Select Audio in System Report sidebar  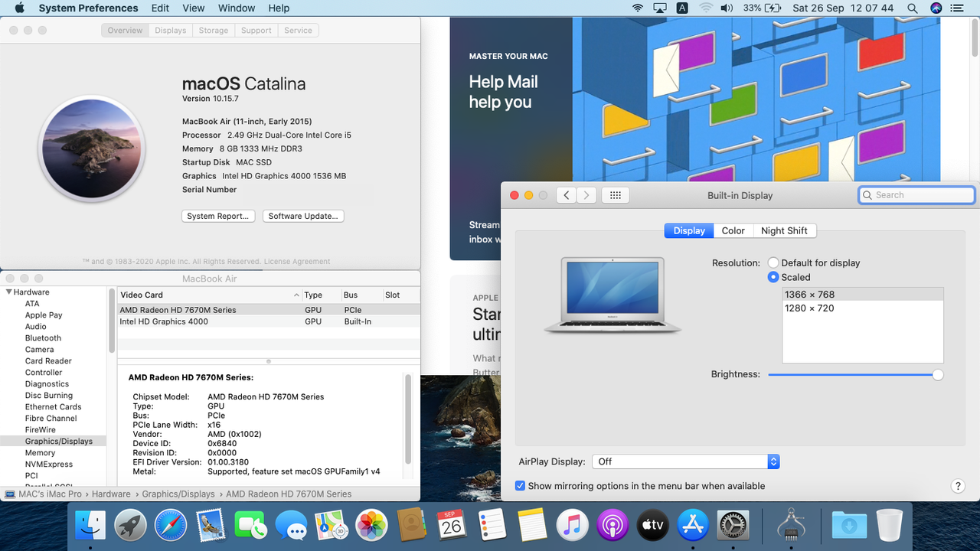[x=35, y=327]
